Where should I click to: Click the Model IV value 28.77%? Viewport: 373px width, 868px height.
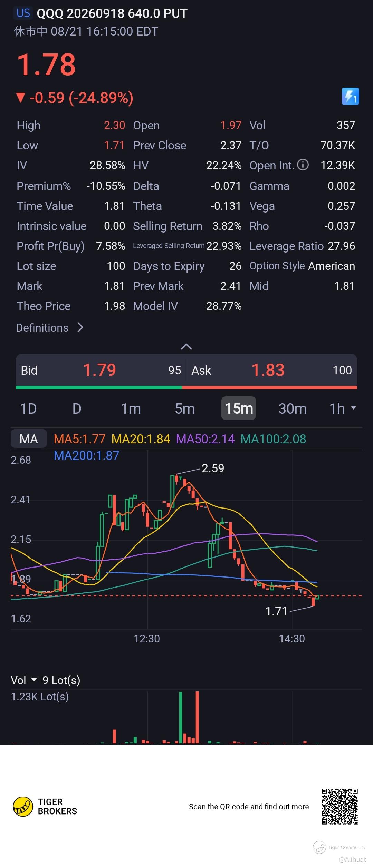[224, 306]
